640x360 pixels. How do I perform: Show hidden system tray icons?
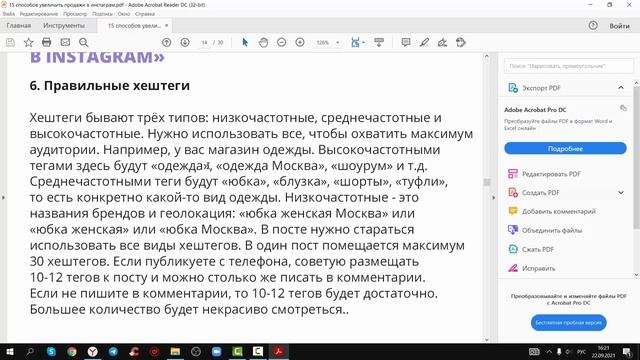click(x=549, y=351)
